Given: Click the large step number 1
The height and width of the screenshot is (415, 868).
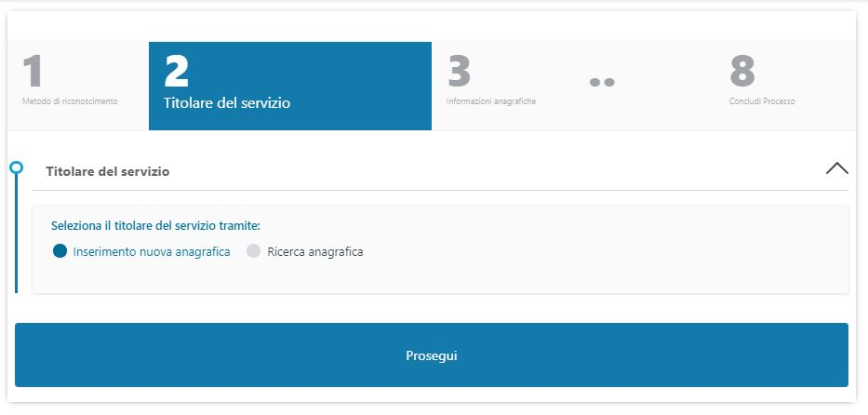Looking at the screenshot, I should click(x=33, y=72).
